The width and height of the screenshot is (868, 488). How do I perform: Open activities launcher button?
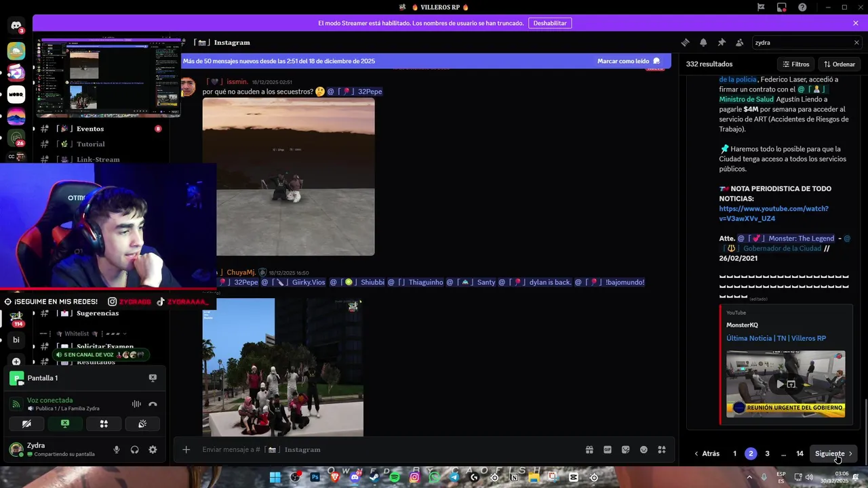tap(104, 424)
